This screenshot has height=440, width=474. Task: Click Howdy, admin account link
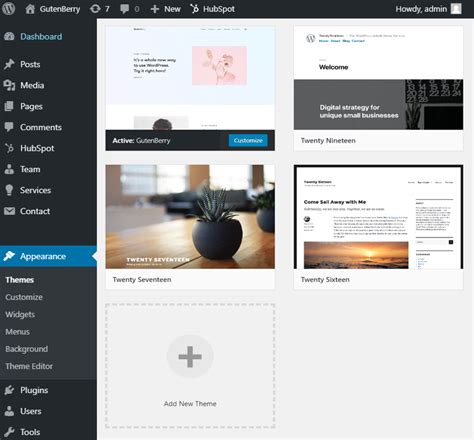tap(421, 9)
